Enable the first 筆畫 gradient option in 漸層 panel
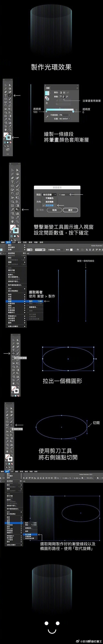 (x=61, y=97)
